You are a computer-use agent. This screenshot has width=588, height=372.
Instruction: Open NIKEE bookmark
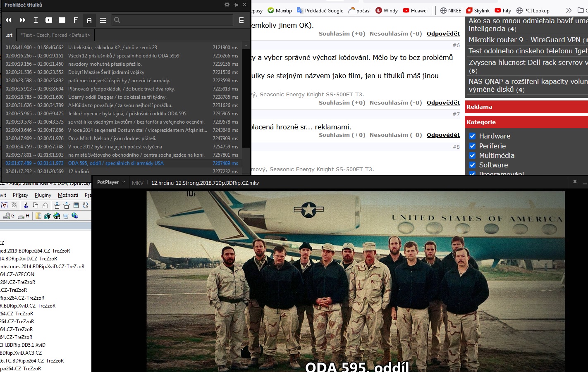[450, 10]
